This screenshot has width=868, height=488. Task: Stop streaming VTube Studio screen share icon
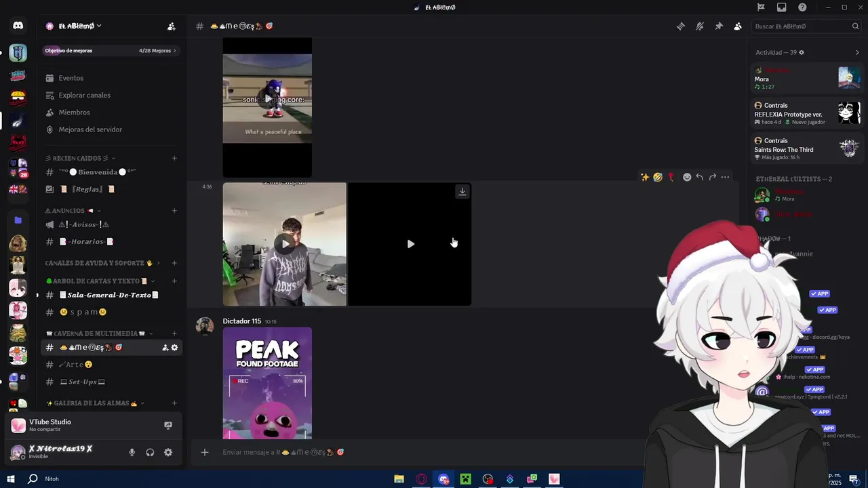[168, 426]
